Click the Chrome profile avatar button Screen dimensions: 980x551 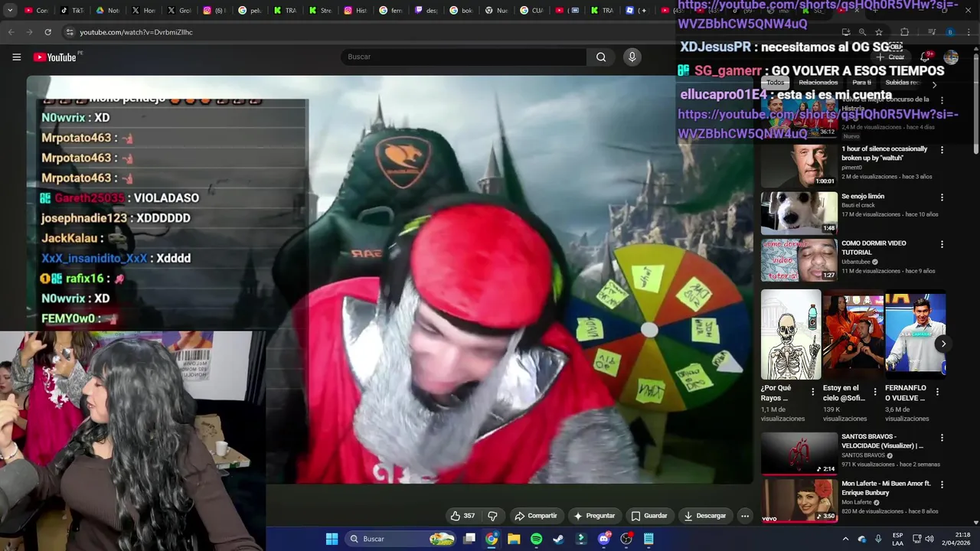point(950,32)
